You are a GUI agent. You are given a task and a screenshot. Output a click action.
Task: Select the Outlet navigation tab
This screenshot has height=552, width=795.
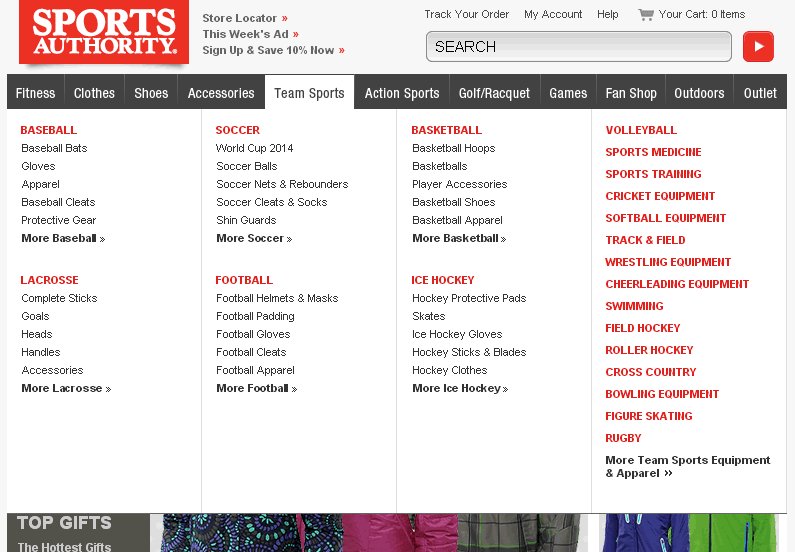point(760,93)
